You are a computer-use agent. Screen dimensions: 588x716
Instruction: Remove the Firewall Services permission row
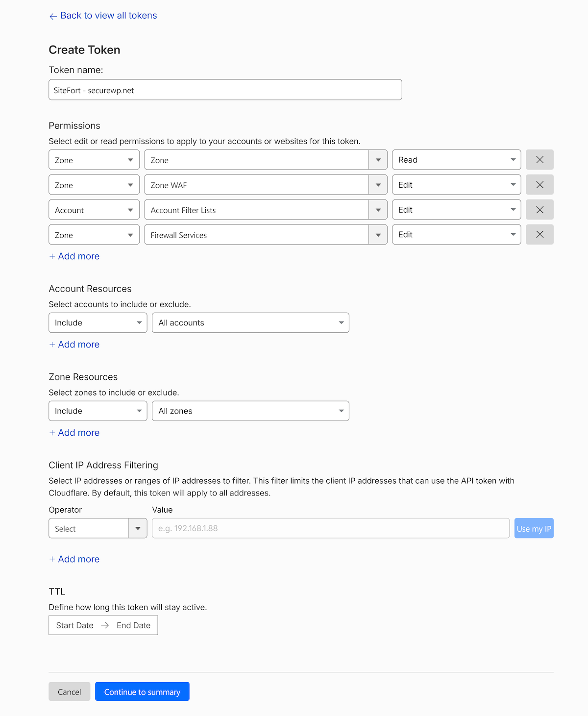[539, 235]
